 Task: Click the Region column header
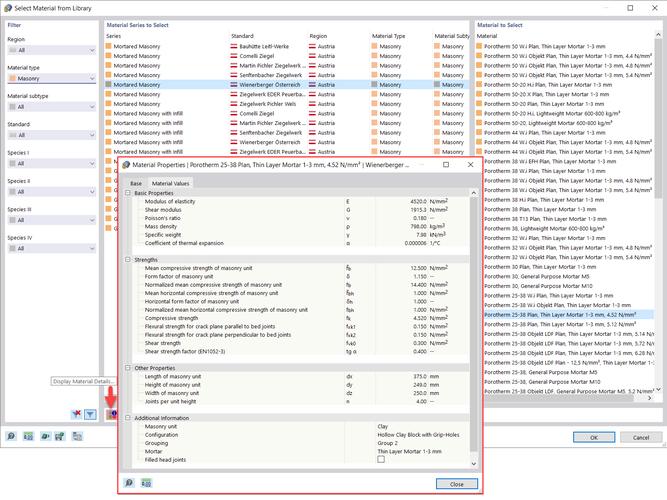pyautogui.click(x=318, y=36)
